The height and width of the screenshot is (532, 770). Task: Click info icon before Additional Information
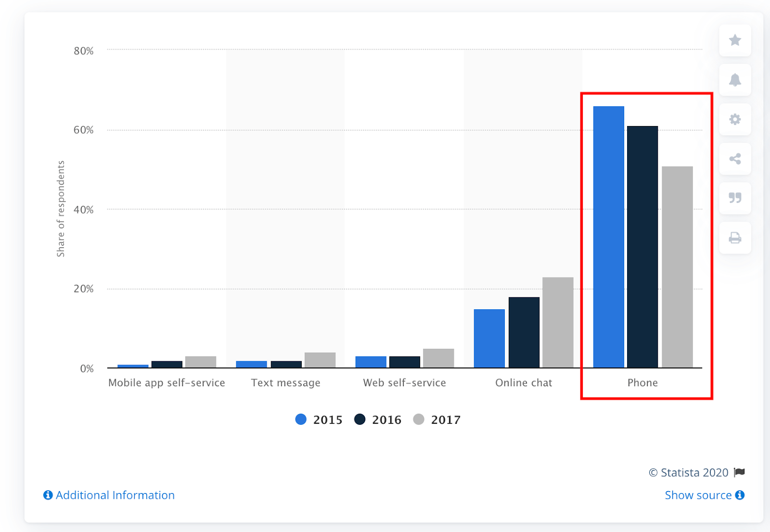coord(48,495)
